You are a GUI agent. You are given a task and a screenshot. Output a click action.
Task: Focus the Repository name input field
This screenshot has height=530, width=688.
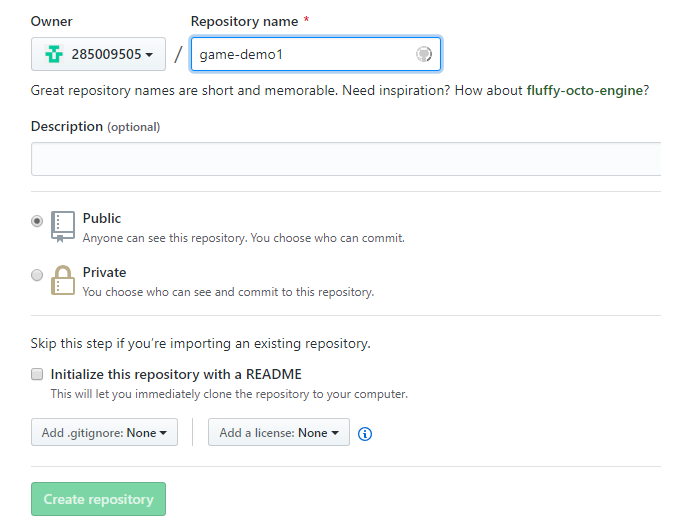coord(316,54)
